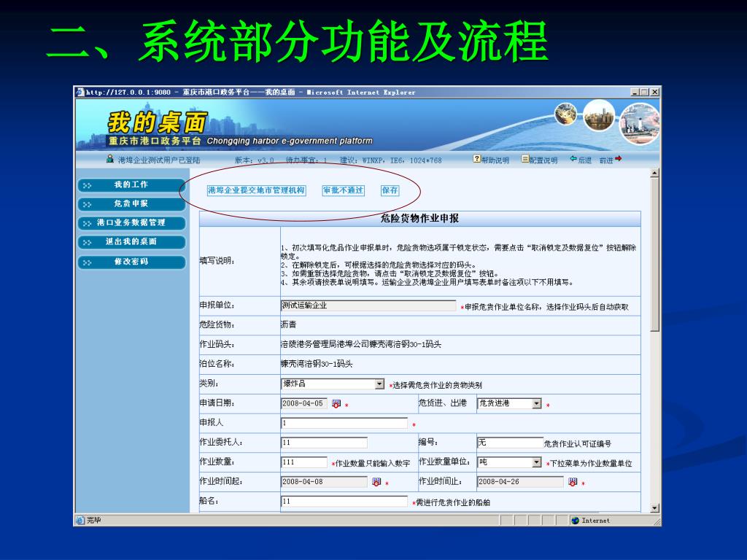Image resolution: width=747 pixels, height=560 pixels.
Task: Click the 申请日期 field showing 2008-04-05
Action: click(304, 403)
